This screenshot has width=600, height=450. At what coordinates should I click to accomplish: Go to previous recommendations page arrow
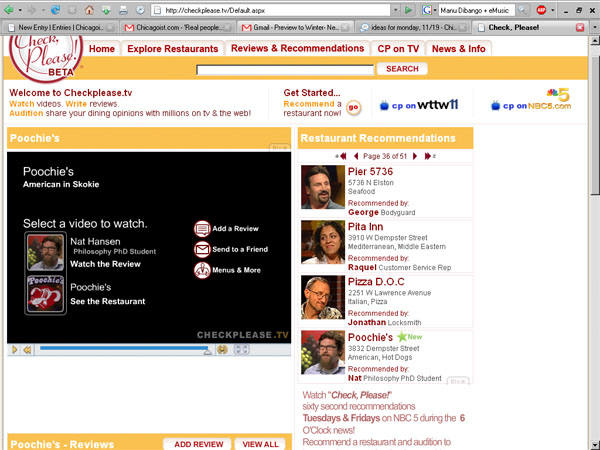[x=356, y=156]
